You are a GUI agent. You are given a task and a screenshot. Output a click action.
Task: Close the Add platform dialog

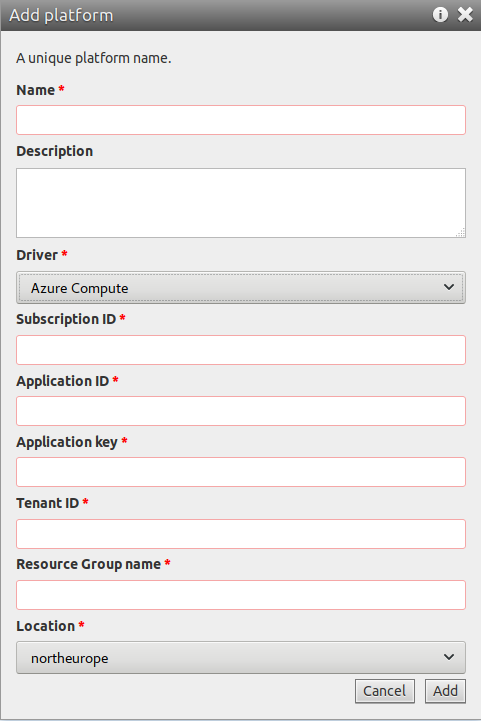tap(465, 15)
